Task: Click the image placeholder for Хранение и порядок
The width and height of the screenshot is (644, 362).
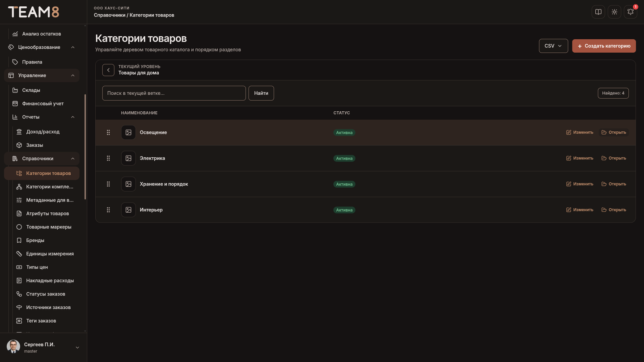Action: pyautogui.click(x=128, y=184)
